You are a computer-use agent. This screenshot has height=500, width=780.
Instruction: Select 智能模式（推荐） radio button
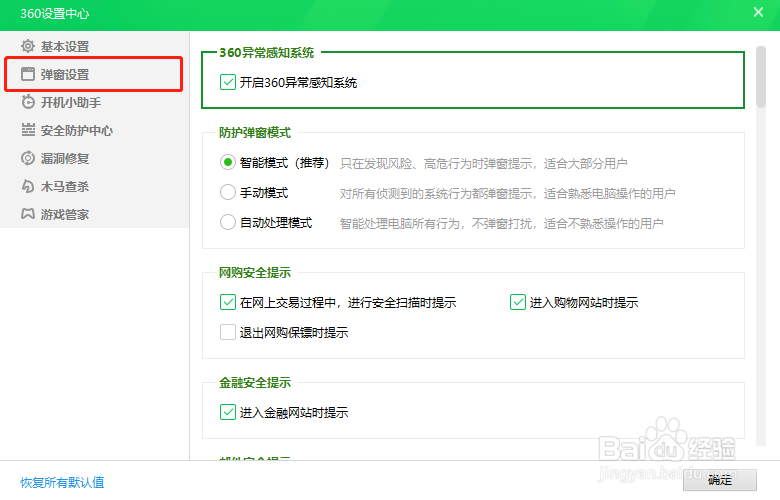coord(228,162)
